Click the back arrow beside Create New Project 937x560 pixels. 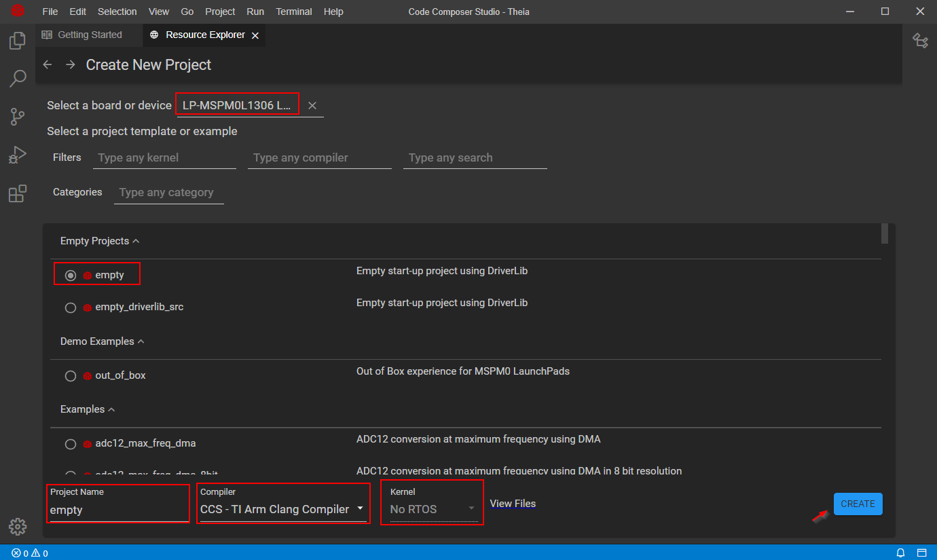[x=48, y=64]
